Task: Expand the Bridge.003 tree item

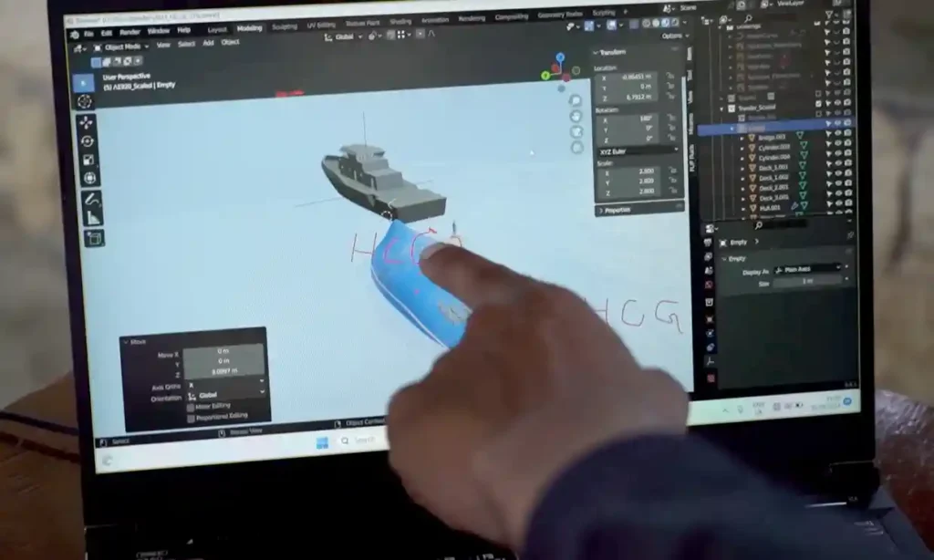Action: pos(742,139)
